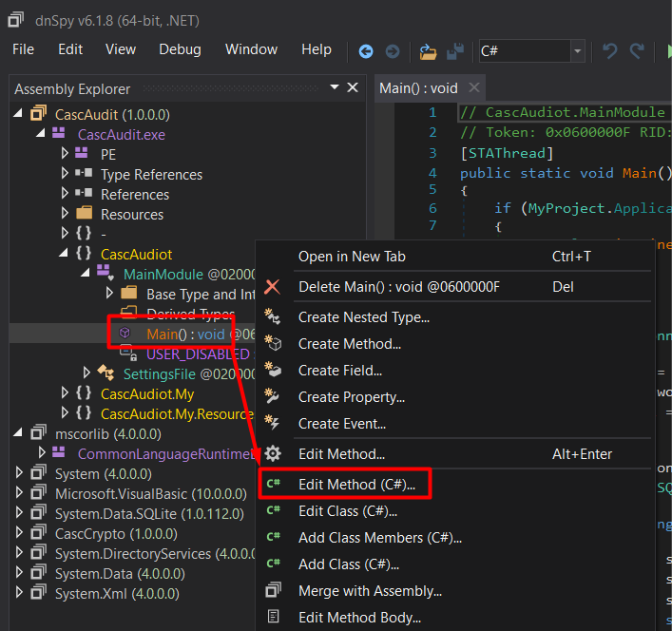Expand the System.Data.SQLite assembly node
Image resolution: width=672 pixels, height=631 pixels.
tap(20, 513)
